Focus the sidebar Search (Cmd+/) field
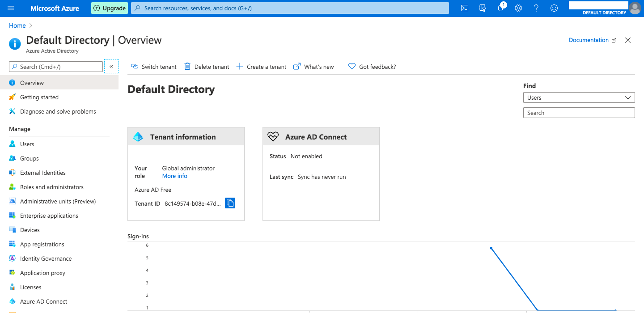Viewport: 644px width, 313px height. coord(56,67)
